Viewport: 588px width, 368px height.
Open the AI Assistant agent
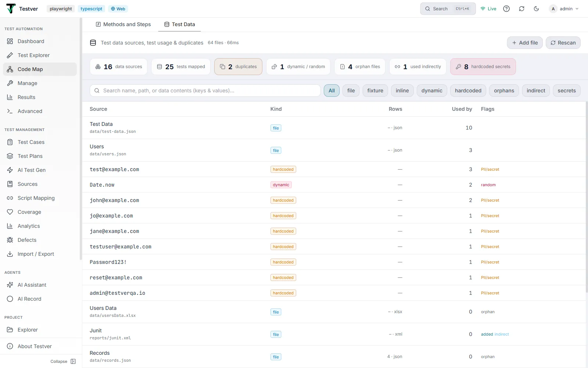[40, 285]
